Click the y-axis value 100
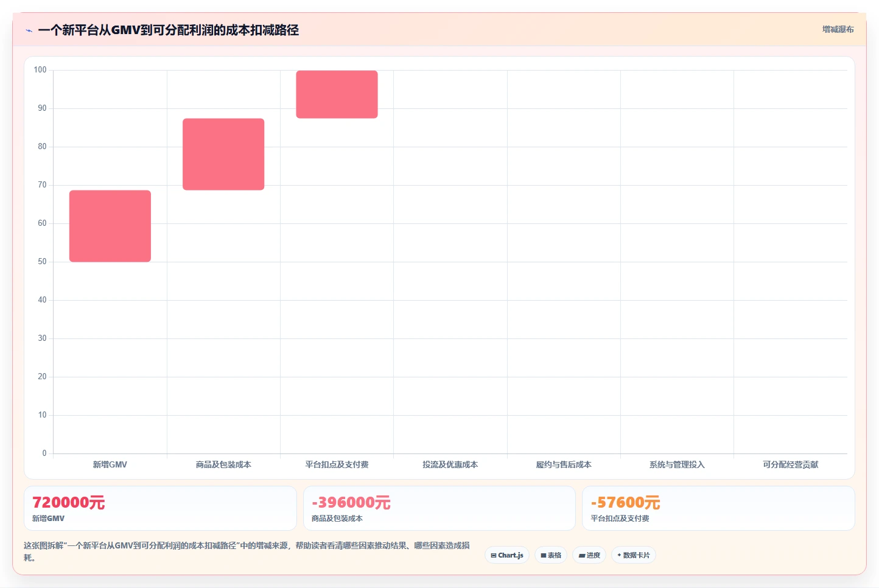The width and height of the screenshot is (879, 588). pyautogui.click(x=40, y=70)
